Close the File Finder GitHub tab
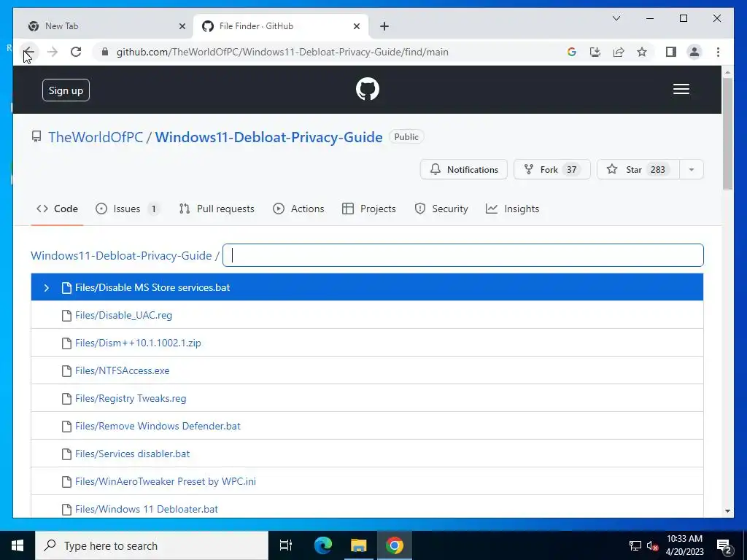The image size is (747, 560). (x=356, y=26)
